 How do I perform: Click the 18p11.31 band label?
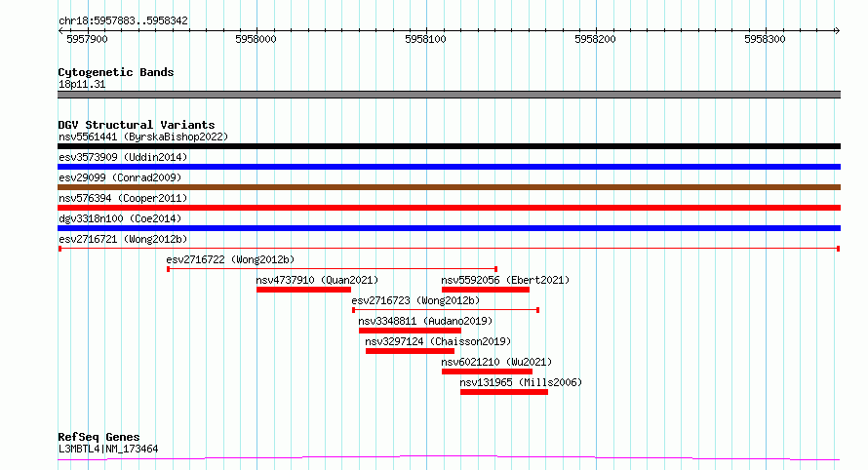click(82, 84)
